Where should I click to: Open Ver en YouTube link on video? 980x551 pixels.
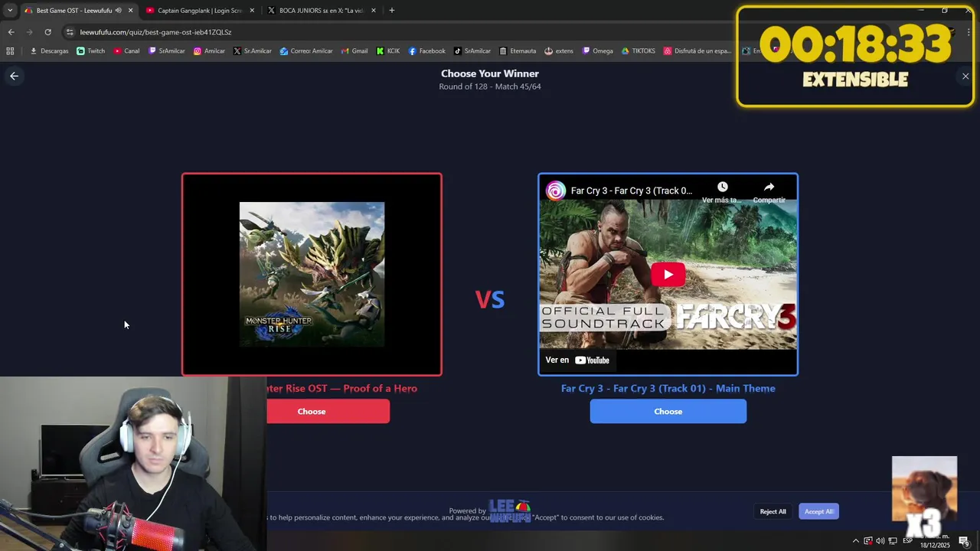point(577,360)
